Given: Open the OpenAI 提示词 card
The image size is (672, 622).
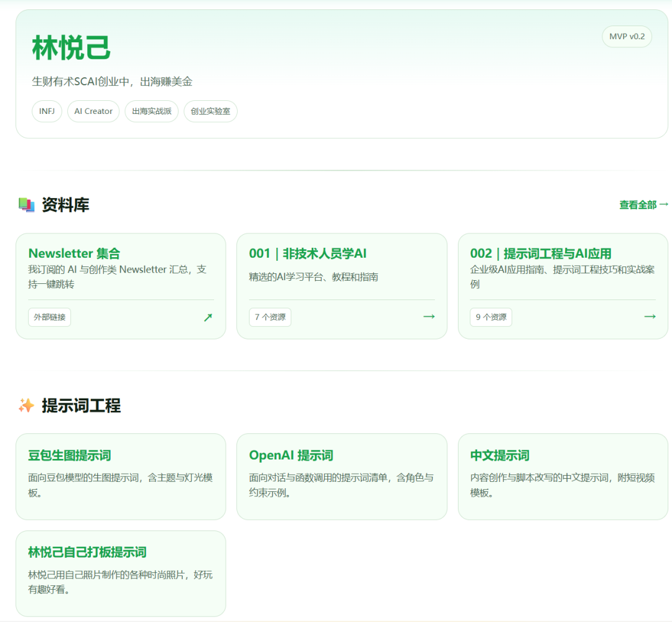Looking at the screenshot, I should (342, 476).
